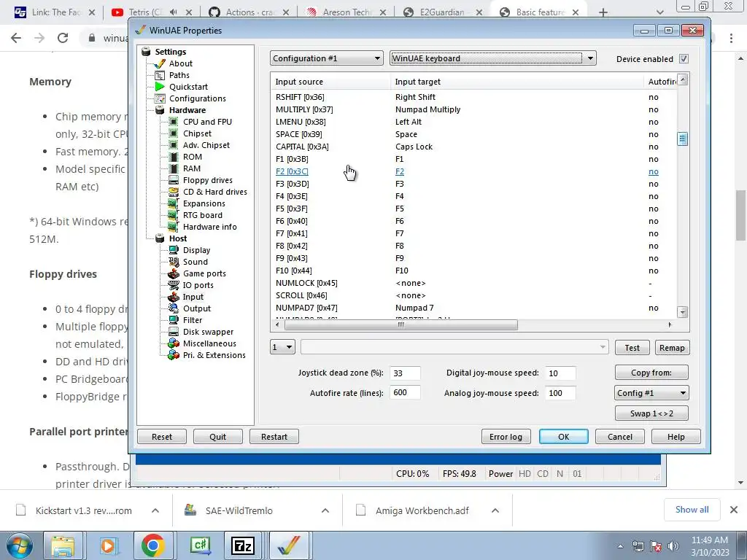Switch to the Actions GitHub tab

click(x=249, y=12)
